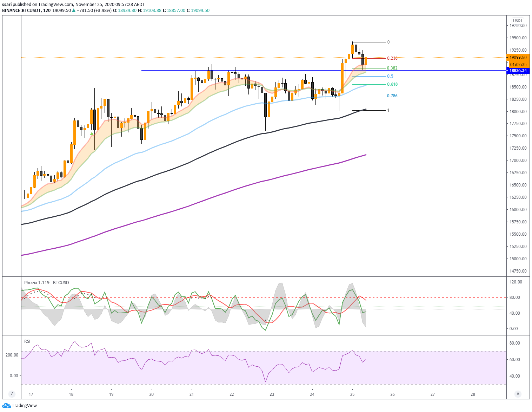This screenshot has height=412, width=532.
Task: Click the Fibonacci 0.236 level label
Action: point(392,58)
